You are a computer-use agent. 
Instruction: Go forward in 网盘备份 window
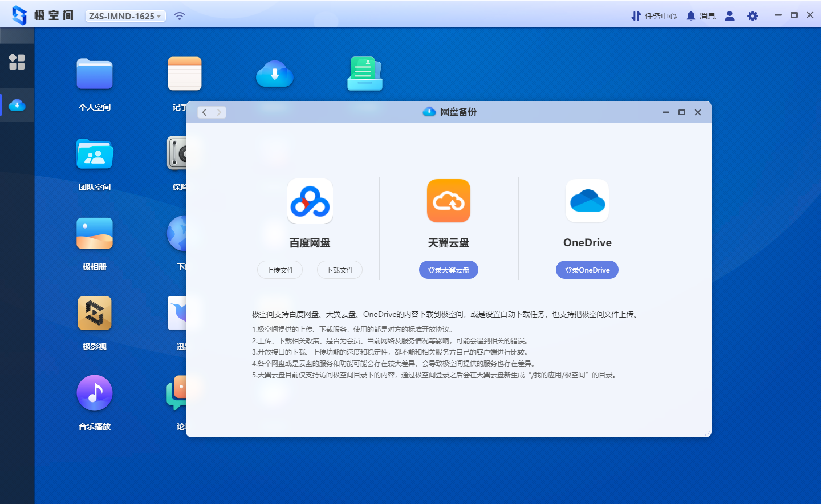(x=219, y=112)
